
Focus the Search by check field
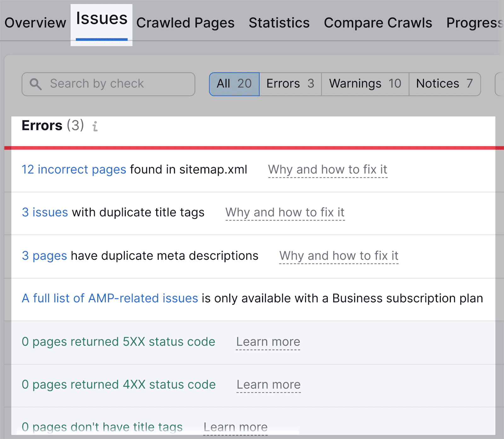[113, 84]
